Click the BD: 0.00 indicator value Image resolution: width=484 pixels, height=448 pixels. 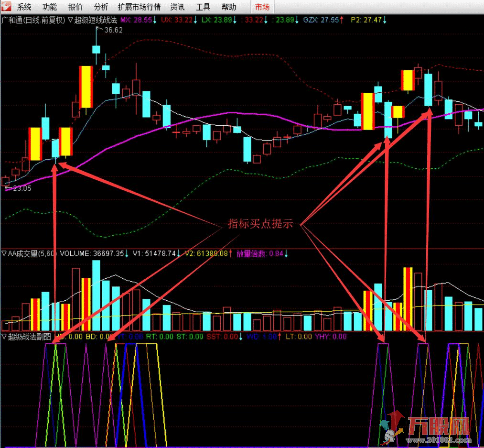pyautogui.click(x=99, y=336)
